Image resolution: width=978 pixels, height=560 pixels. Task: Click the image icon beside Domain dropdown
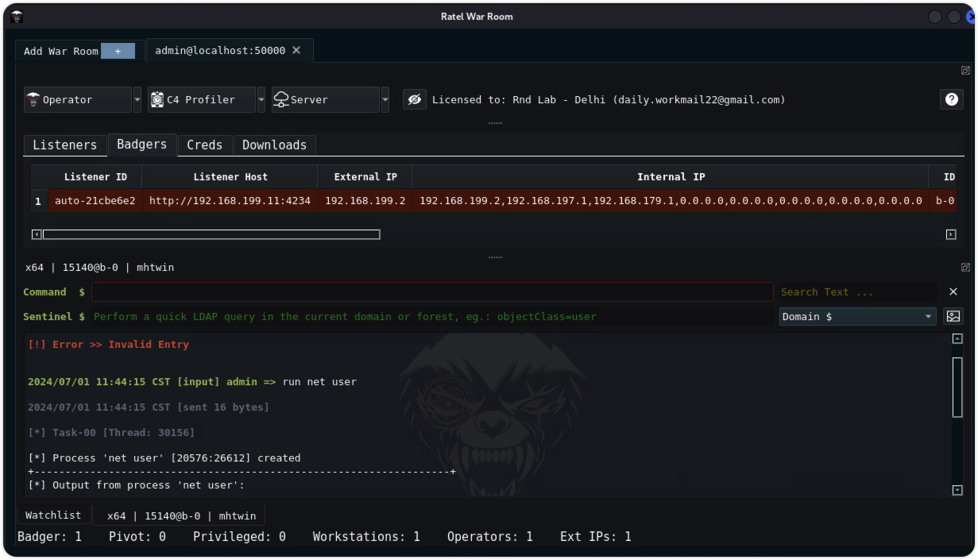coord(953,316)
